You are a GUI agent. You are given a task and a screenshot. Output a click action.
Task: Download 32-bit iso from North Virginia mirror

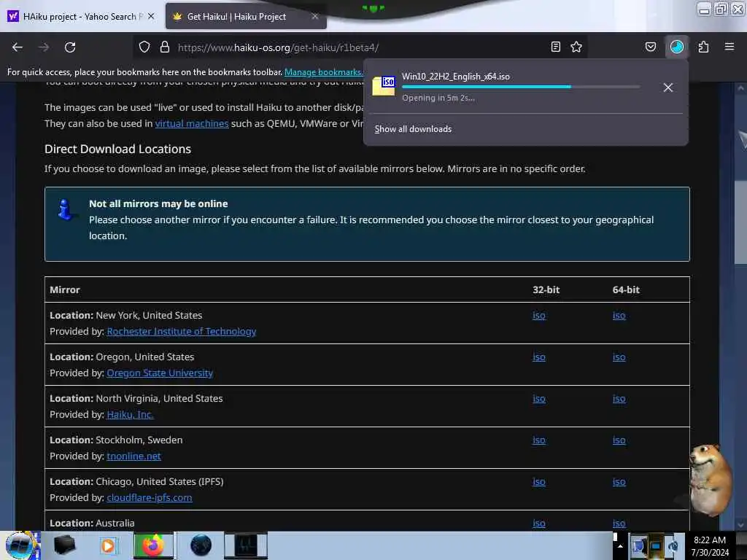[539, 399]
